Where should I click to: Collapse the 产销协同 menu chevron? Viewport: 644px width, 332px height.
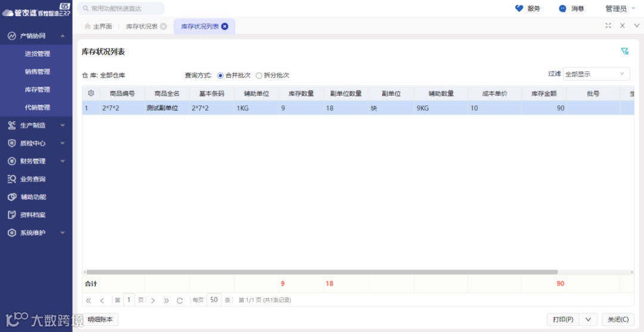[x=63, y=36]
